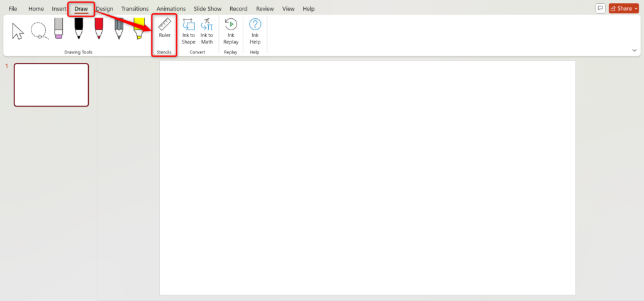Open Ink Help

[x=255, y=31]
